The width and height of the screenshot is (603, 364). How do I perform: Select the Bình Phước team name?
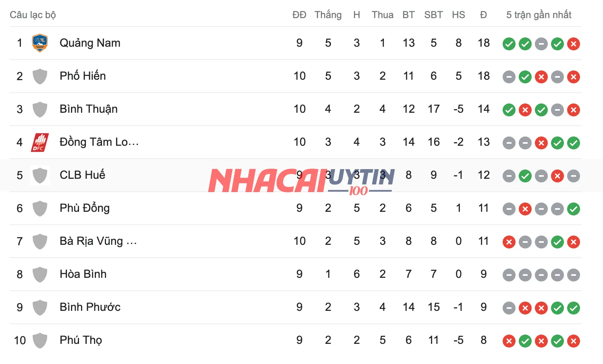90,307
